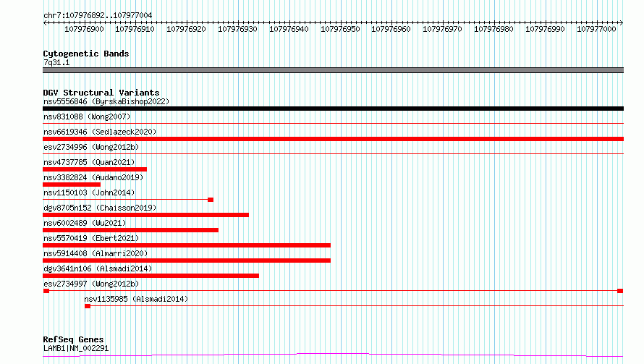
Task: Open variant nsv1150103 (John2014) label
Action: (x=89, y=192)
